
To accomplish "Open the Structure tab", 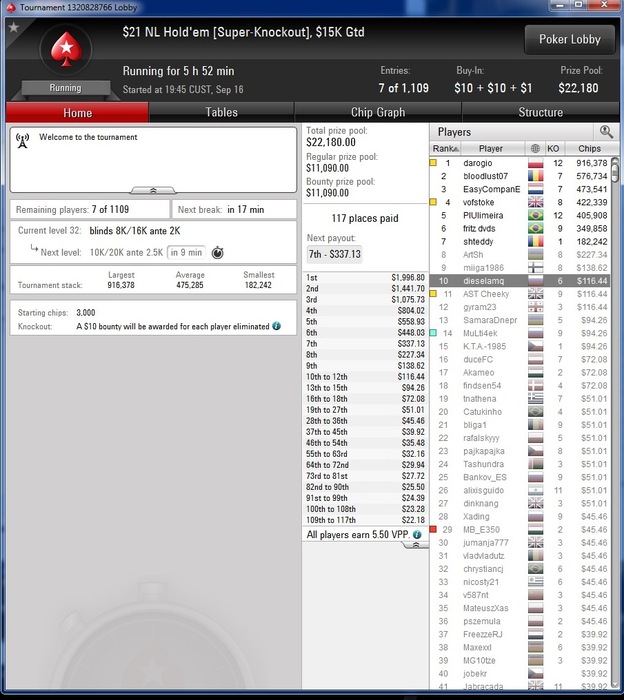I will tap(541, 112).
